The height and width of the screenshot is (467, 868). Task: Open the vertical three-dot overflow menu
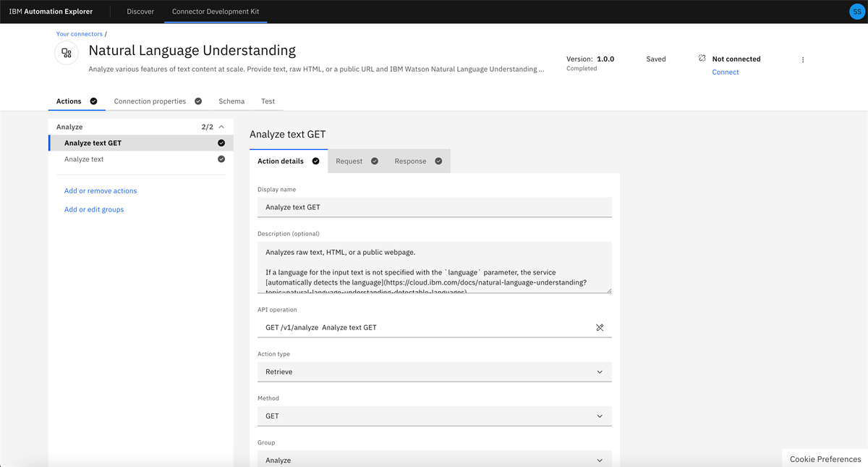tap(803, 60)
